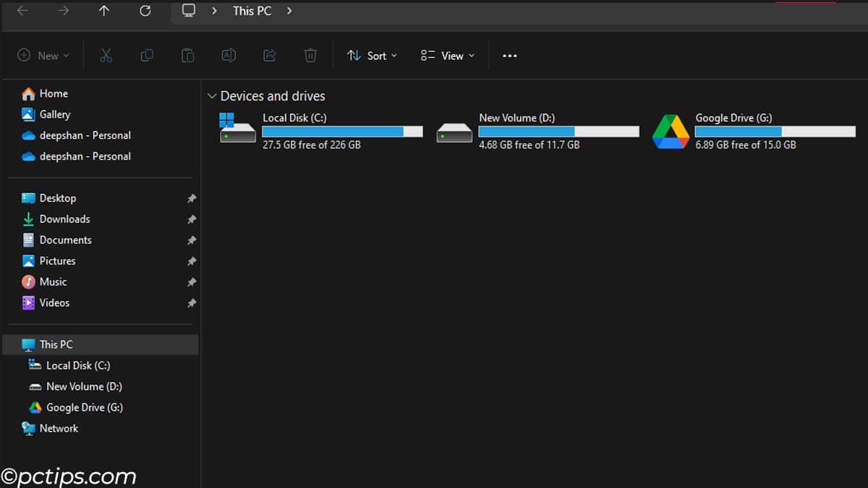Viewport: 868px width, 488px height.
Task: Go forward with the Forward arrow
Action: point(63,11)
